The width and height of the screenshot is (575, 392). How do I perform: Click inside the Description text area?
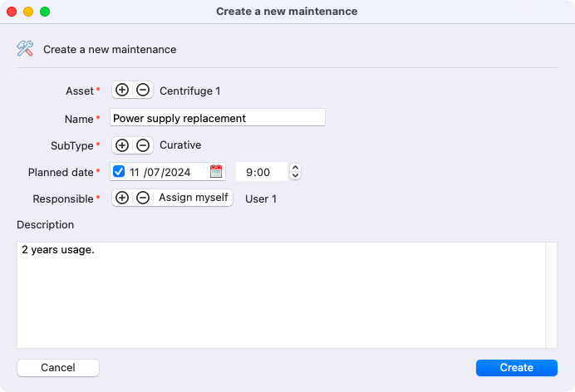pyautogui.click(x=281, y=295)
